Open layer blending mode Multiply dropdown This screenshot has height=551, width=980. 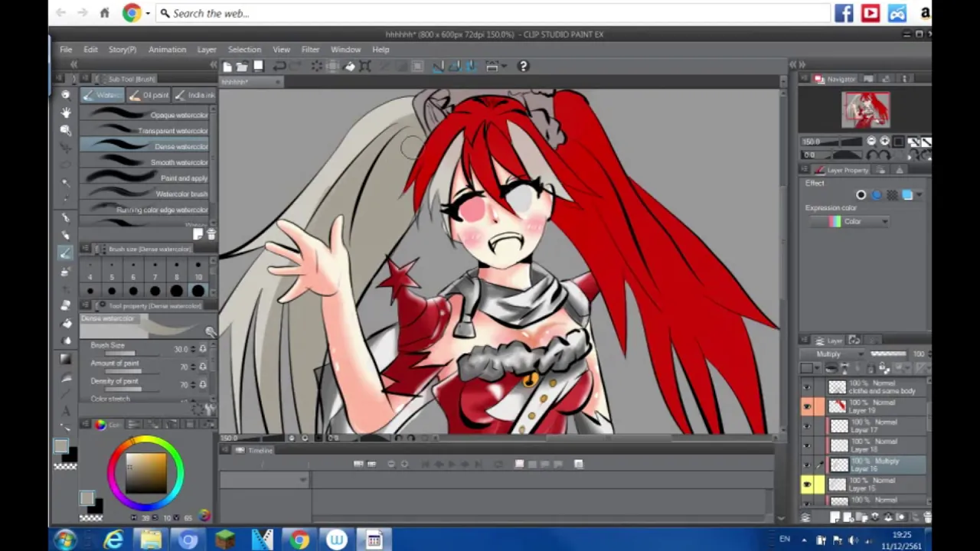tap(833, 354)
